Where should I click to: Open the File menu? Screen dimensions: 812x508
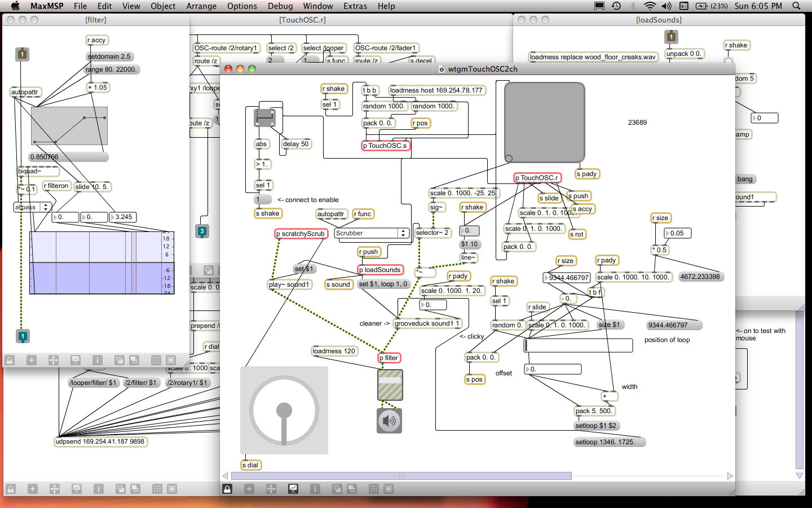pyautogui.click(x=80, y=6)
